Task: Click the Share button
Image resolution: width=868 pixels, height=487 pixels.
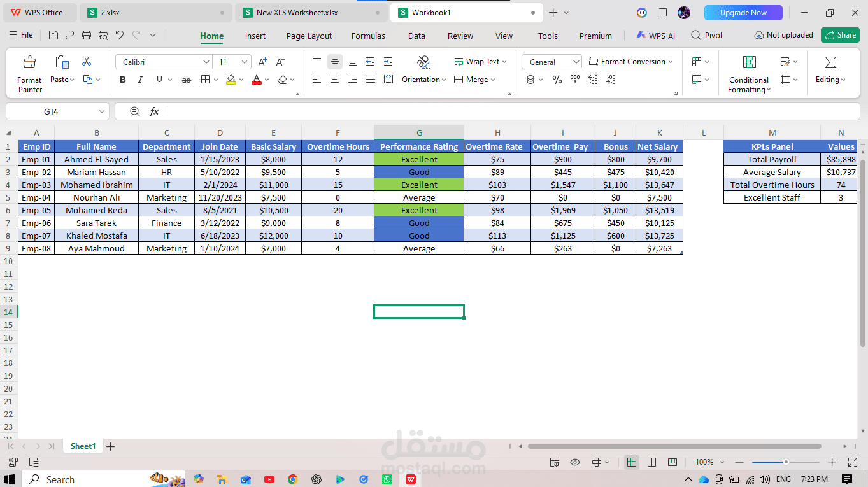Action: click(x=840, y=35)
